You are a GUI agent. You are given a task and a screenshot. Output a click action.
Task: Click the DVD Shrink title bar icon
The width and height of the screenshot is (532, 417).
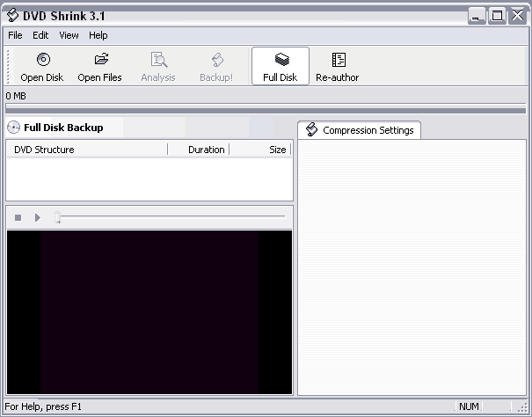pyautogui.click(x=13, y=15)
